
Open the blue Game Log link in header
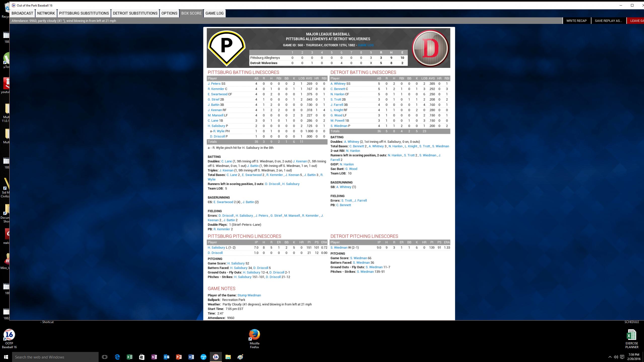[x=365, y=45]
